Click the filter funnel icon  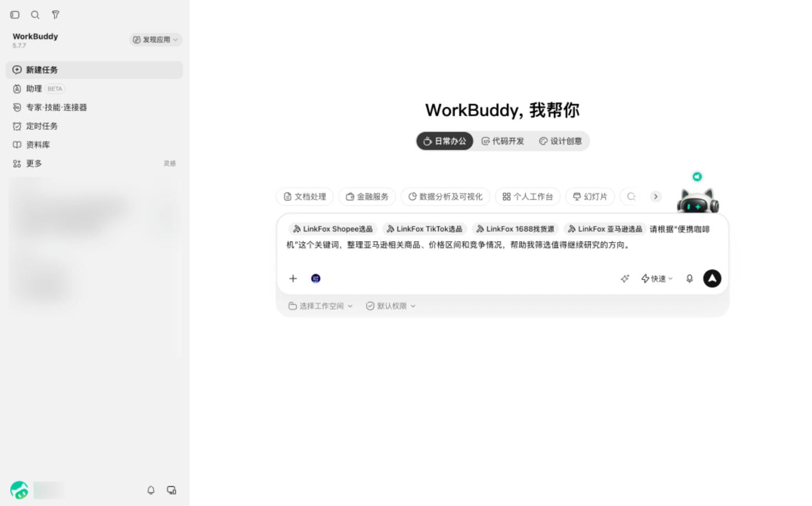pos(56,15)
